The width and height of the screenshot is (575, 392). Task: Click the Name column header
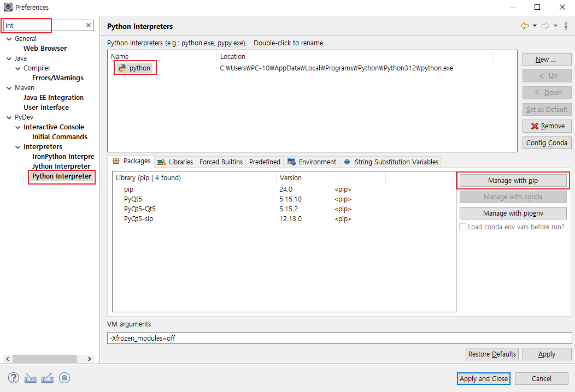pyautogui.click(x=162, y=56)
